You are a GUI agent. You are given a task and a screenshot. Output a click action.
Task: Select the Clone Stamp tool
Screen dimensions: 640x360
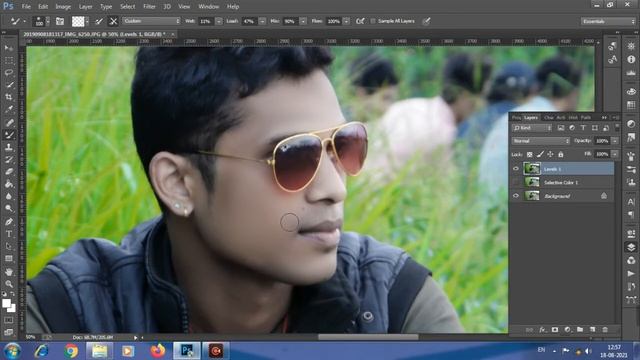[x=9, y=147]
